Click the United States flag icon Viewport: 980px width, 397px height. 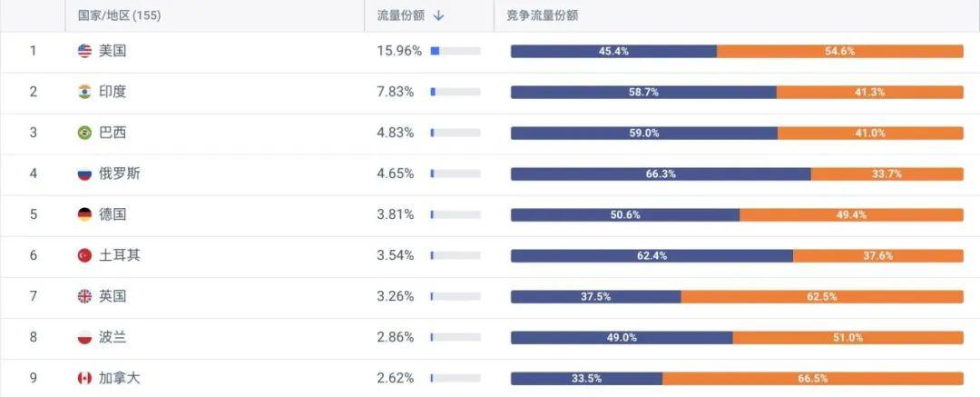[x=84, y=52]
